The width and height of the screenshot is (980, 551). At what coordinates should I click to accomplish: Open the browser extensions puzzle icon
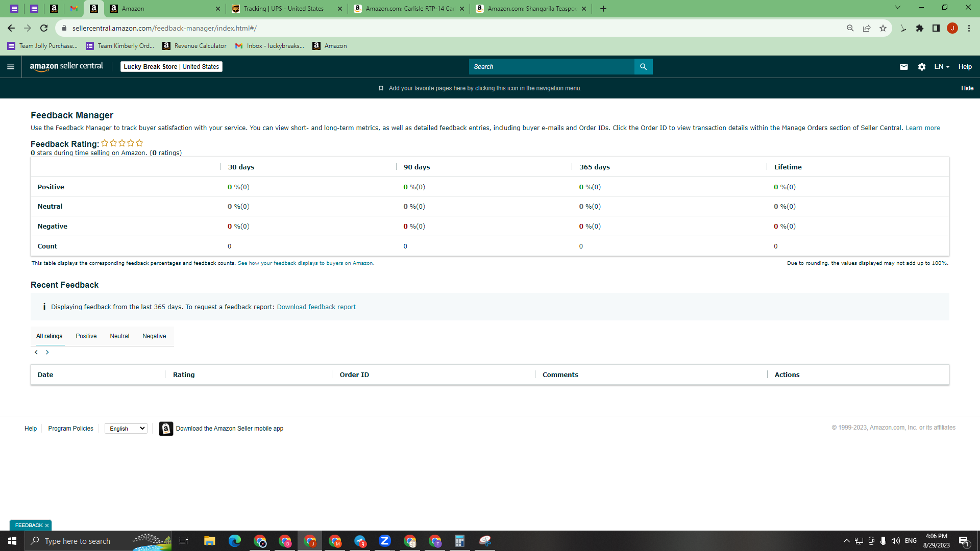[920, 29]
